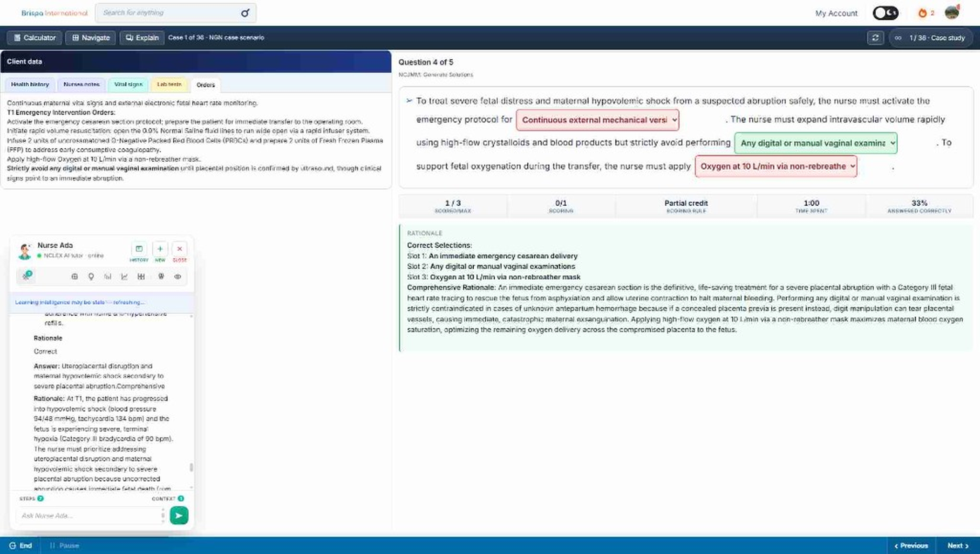980x554 pixels.
Task: Open the Oxygen at 10 L/min dropdown
Action: (x=776, y=166)
